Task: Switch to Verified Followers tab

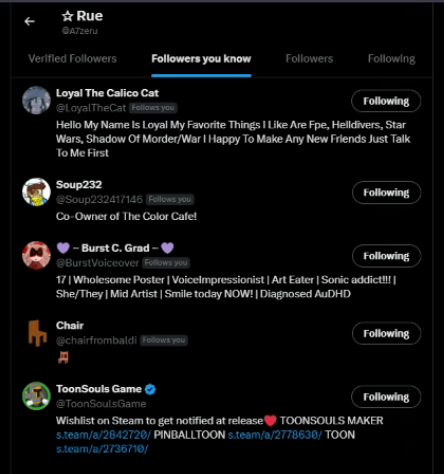Action: pos(72,59)
